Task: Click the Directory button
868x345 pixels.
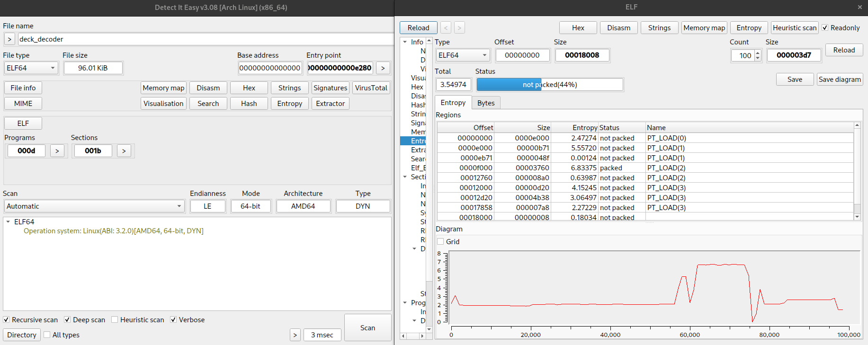Action: (x=22, y=335)
